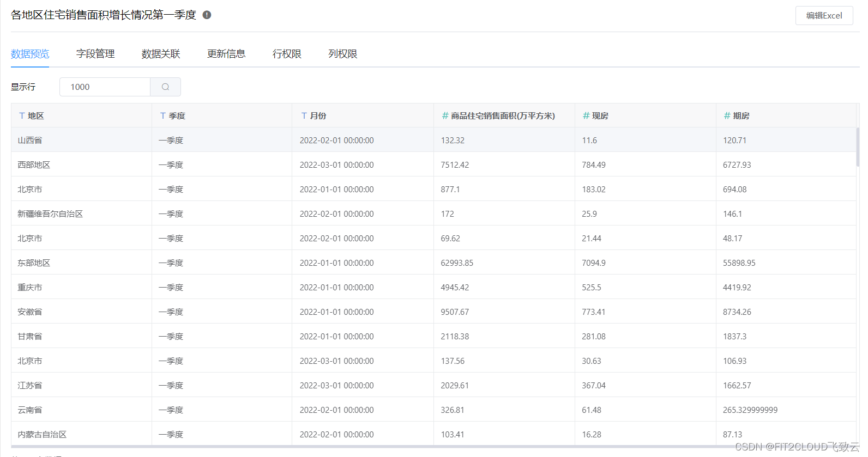Select the value 2118.38
Viewport: 868px width, 457px height.
click(455, 336)
